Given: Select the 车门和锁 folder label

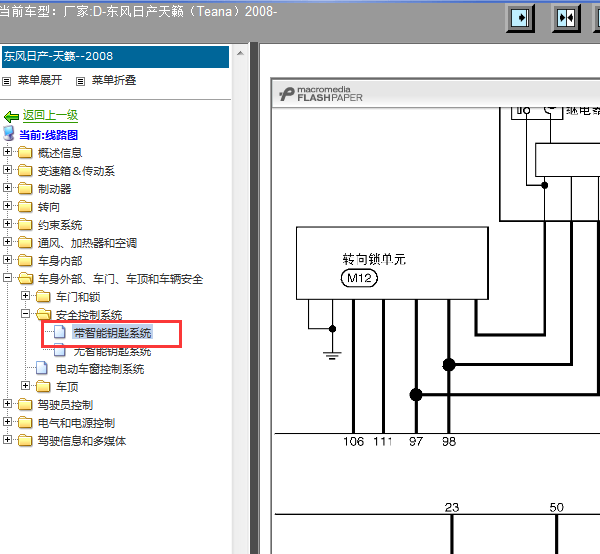Looking at the screenshot, I should click(x=78, y=297).
